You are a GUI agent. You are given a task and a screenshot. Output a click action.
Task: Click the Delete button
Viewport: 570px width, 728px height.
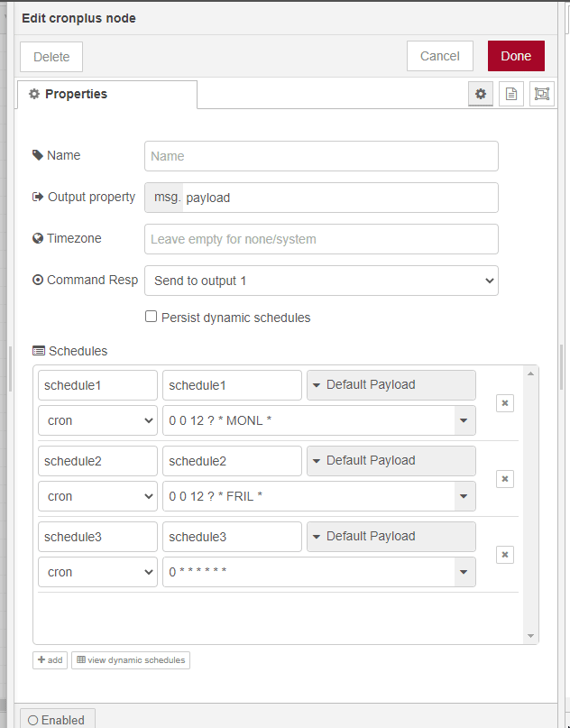[x=51, y=57]
